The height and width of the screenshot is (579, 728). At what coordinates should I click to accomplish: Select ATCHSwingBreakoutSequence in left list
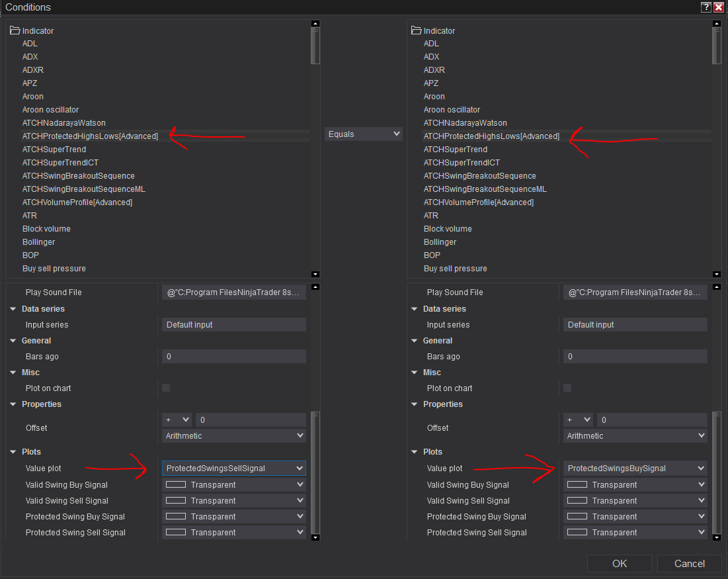tap(79, 175)
